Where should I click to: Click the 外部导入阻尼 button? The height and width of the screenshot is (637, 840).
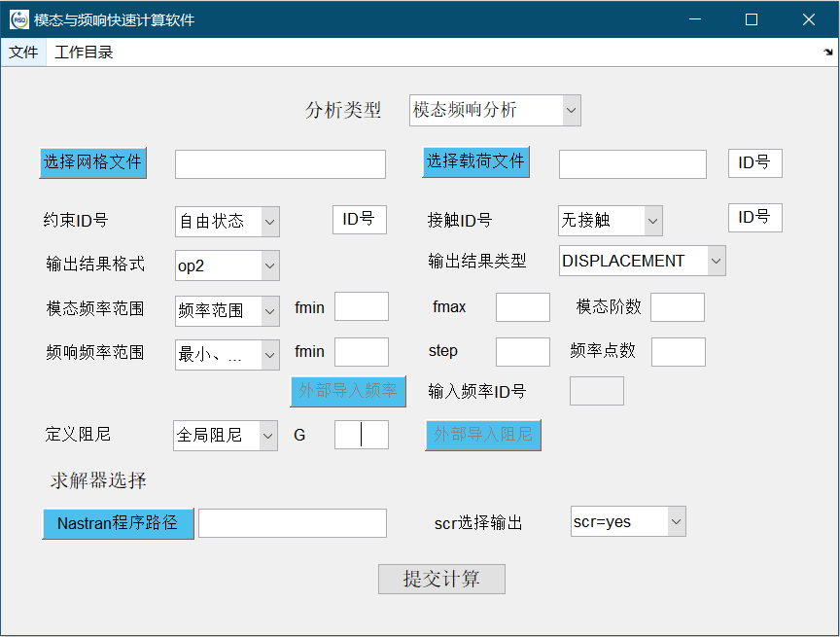point(483,435)
